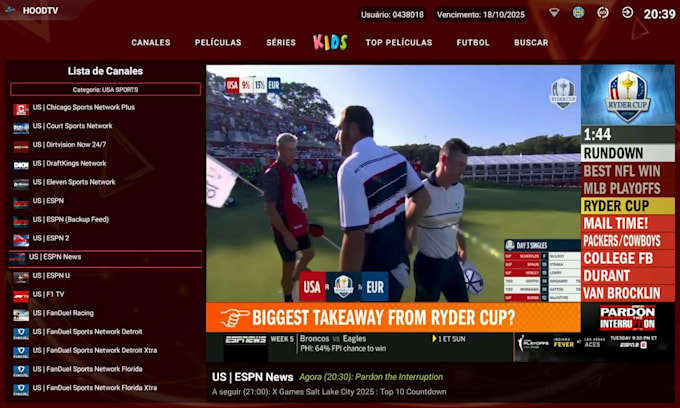The height and width of the screenshot is (408, 680).
Task: Select US | ESPN U channel name
Action: tap(51, 275)
